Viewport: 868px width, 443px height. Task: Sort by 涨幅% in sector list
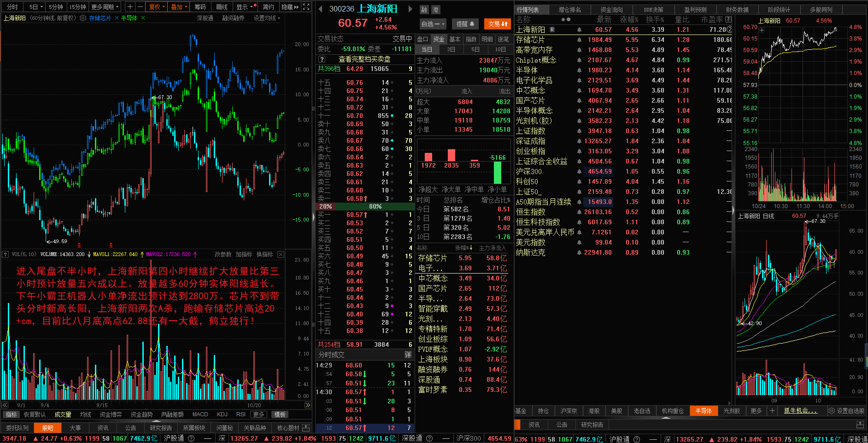coord(464,248)
